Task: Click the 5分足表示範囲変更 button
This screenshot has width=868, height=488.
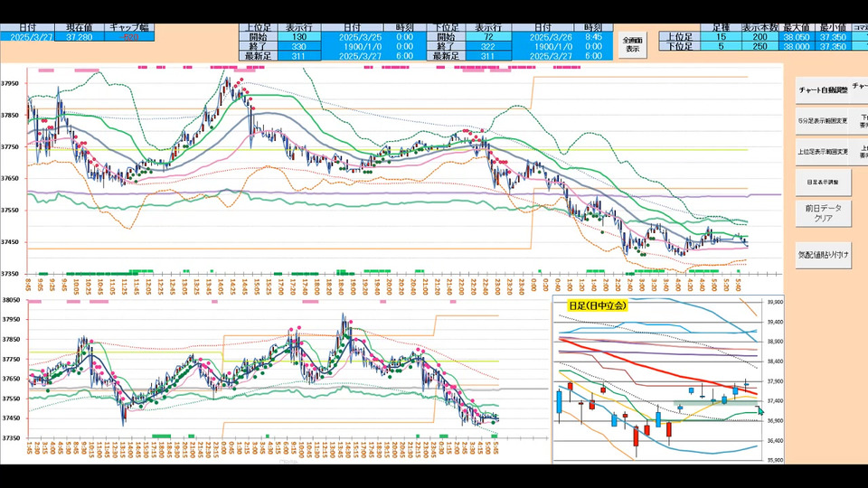Action: (x=823, y=120)
